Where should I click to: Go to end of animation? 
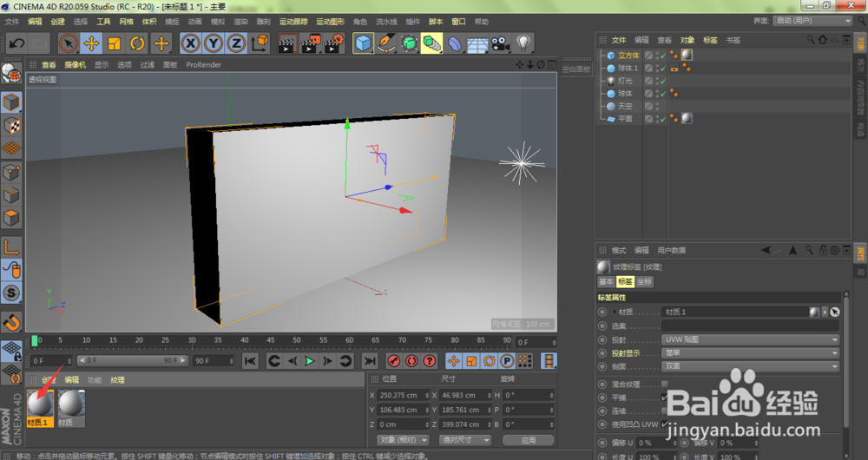pos(369,361)
